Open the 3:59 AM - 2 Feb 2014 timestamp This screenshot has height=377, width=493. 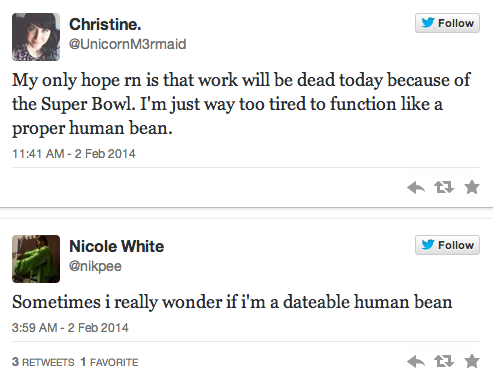click(x=70, y=328)
